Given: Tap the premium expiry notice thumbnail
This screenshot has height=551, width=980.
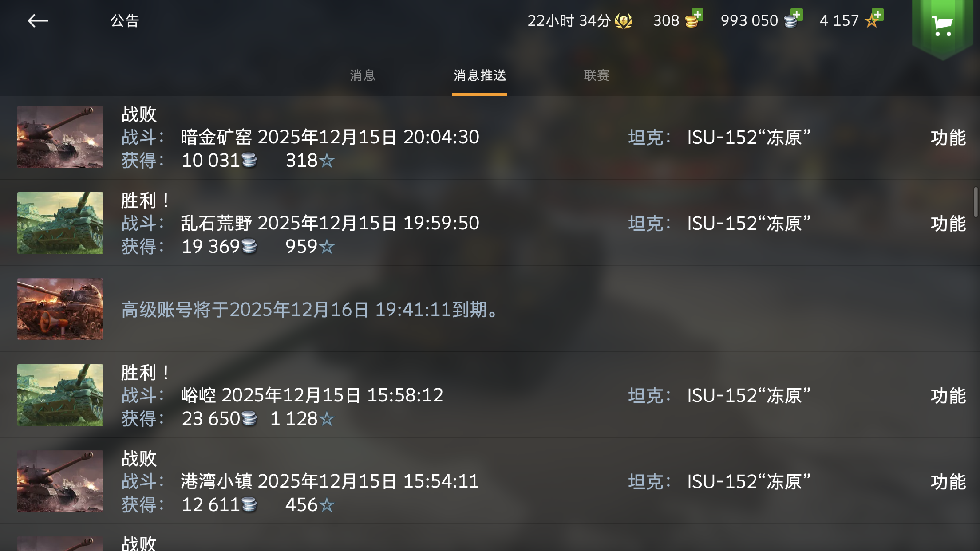Looking at the screenshot, I should tap(60, 309).
